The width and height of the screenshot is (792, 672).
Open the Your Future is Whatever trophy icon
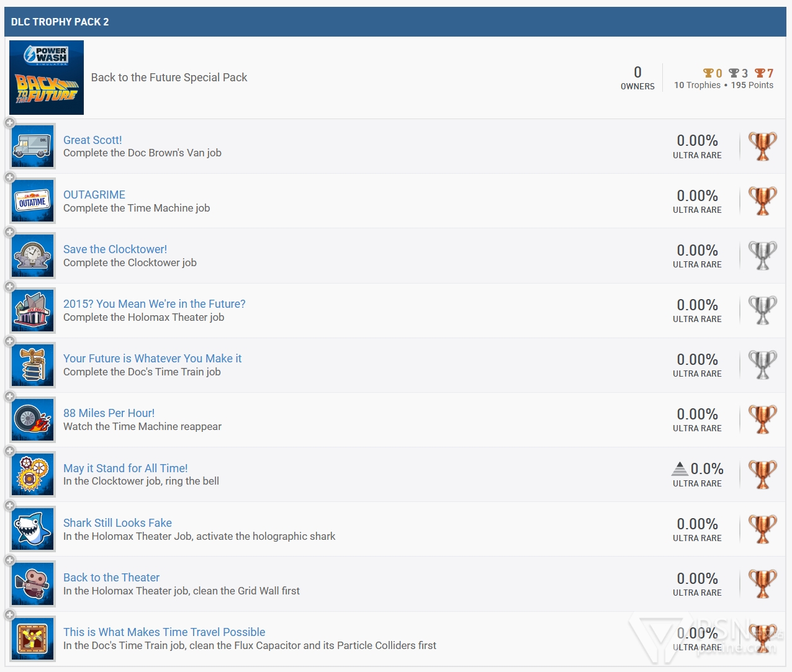click(33, 365)
